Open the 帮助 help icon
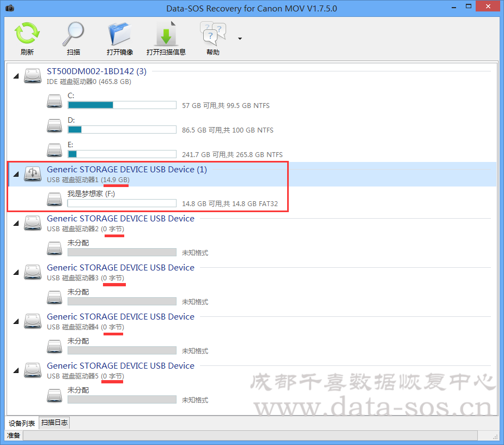Image resolution: width=504 pixels, height=445 pixels. (x=212, y=35)
